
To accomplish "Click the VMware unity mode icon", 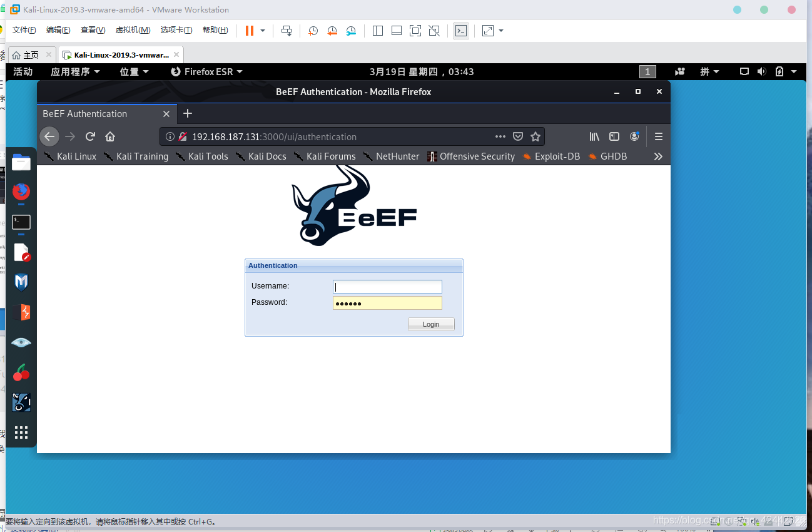I will point(434,31).
